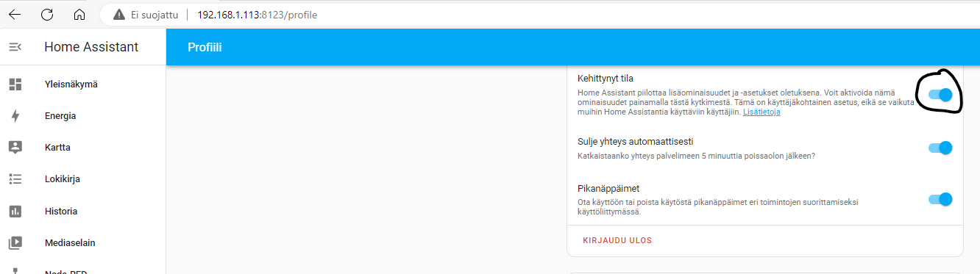Toggle Sulje yhteys automaattisesti switch

(940, 148)
